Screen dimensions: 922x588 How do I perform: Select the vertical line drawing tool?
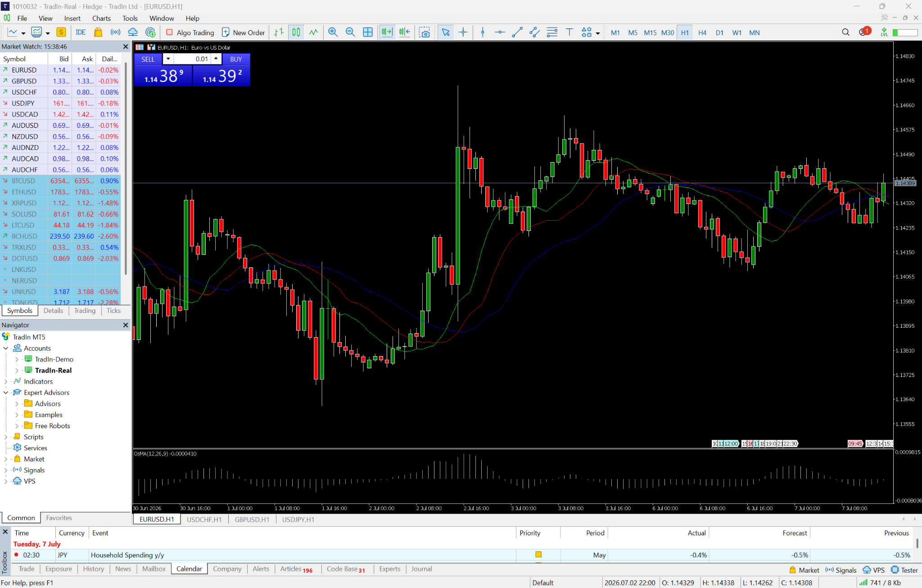(x=483, y=32)
